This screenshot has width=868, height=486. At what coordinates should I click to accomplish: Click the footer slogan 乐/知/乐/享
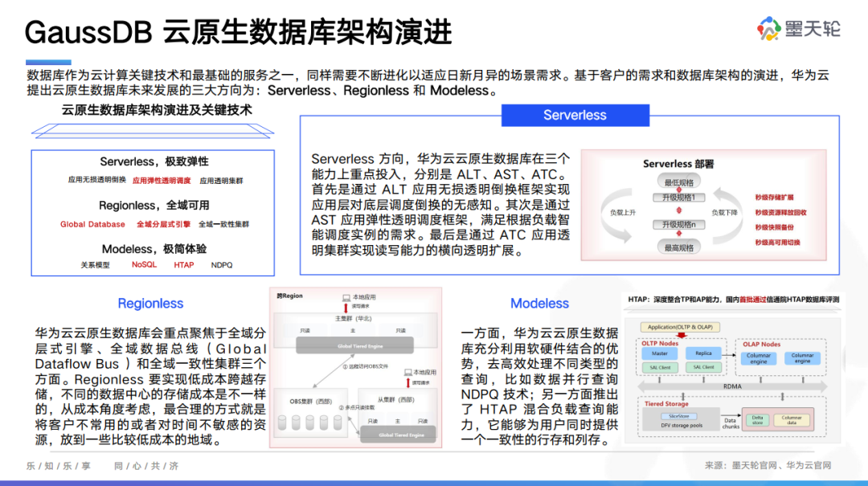pyautogui.click(x=58, y=466)
